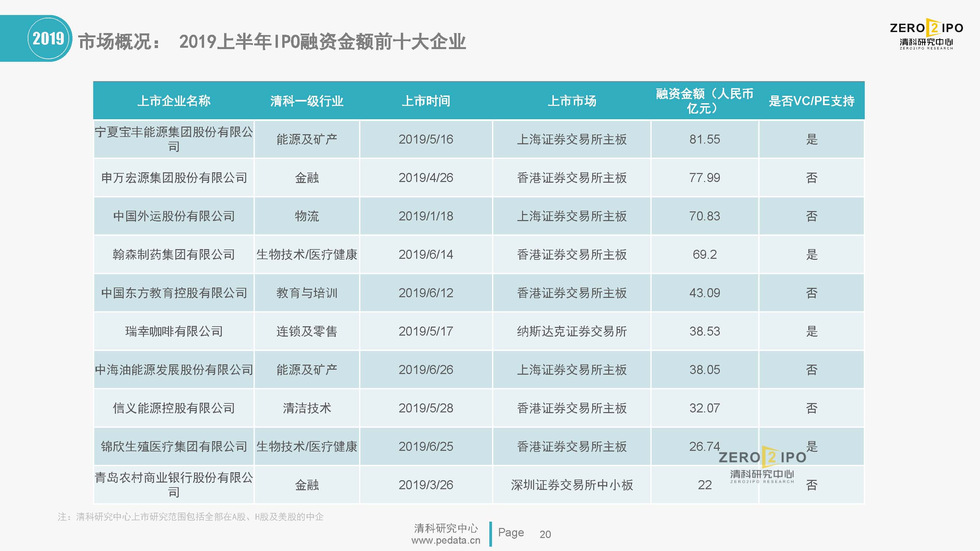Select the 物流 industry cell
Image resolution: width=980 pixels, height=551 pixels.
pos(307,216)
